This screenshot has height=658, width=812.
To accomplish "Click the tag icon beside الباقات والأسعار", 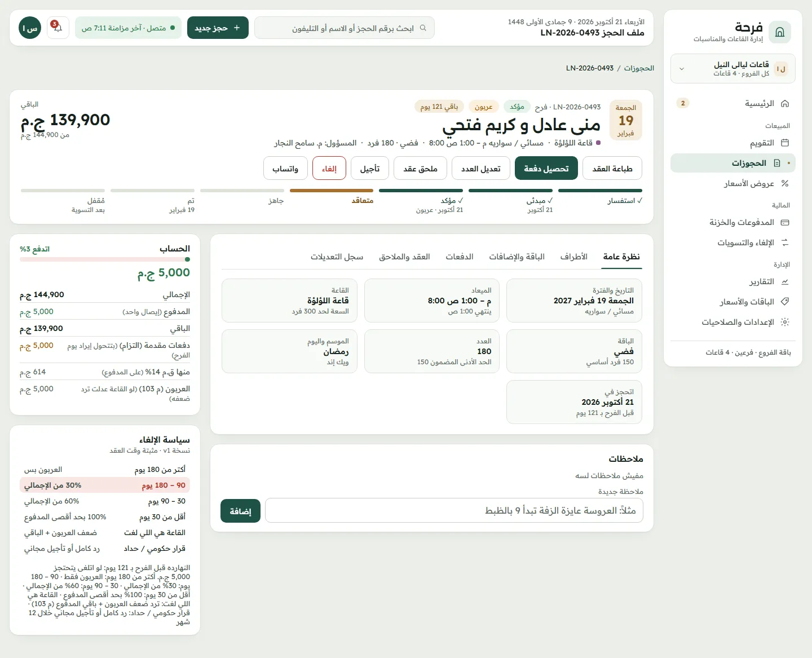I will coord(785,302).
